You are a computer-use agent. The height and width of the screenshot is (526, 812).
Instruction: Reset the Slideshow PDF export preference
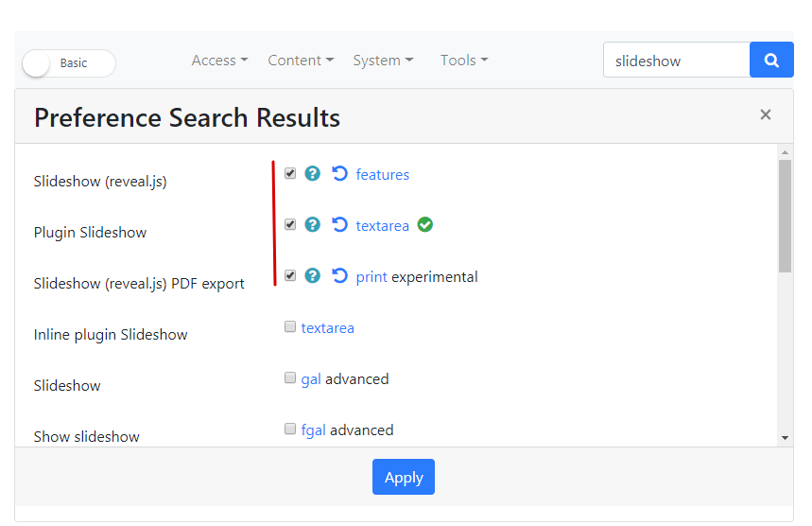pos(339,275)
